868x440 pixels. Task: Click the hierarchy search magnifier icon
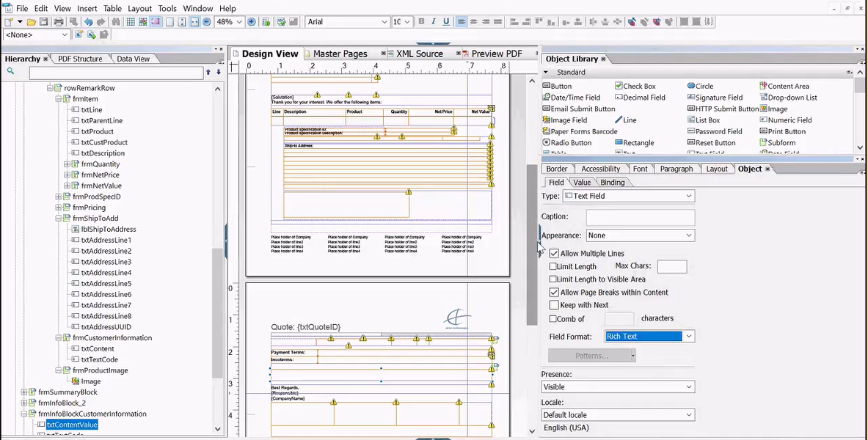click(10, 71)
